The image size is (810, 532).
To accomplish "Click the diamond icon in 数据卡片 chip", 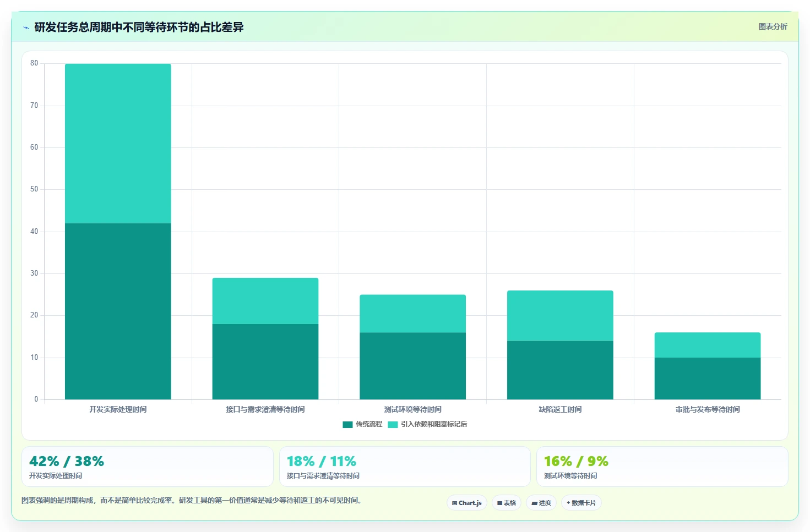I will click(568, 503).
